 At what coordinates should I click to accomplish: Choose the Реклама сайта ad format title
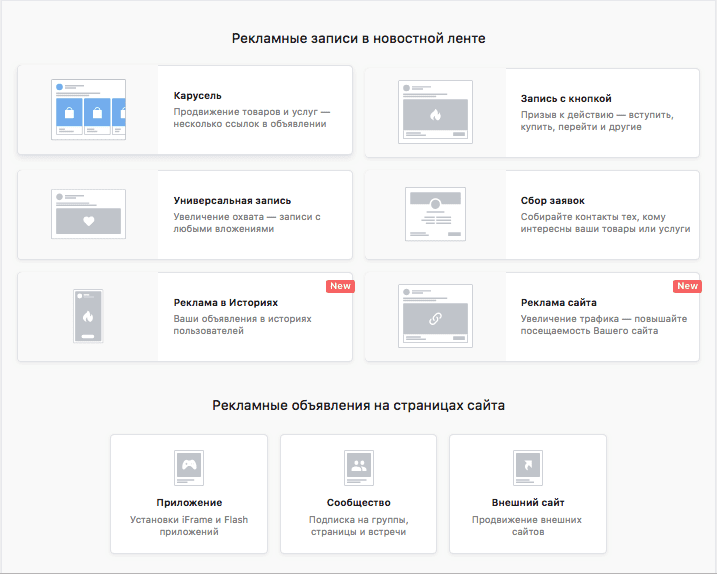coord(559,302)
